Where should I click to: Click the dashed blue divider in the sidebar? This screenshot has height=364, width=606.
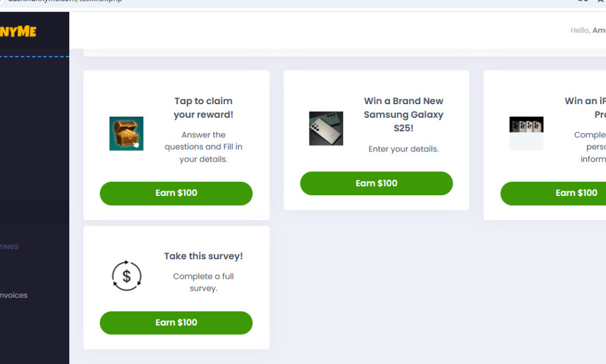click(34, 56)
